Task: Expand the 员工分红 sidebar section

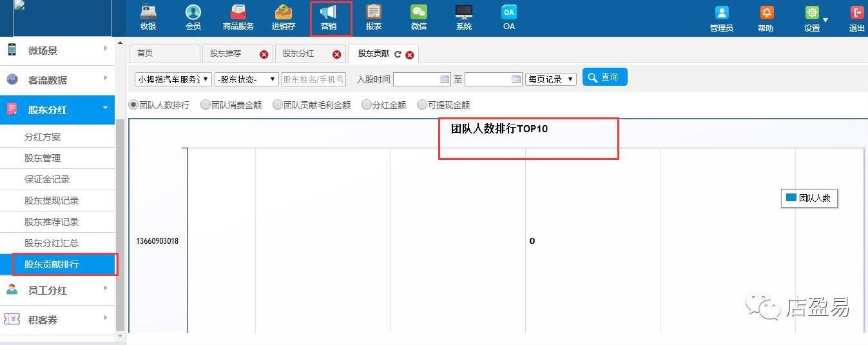Action: [57, 290]
